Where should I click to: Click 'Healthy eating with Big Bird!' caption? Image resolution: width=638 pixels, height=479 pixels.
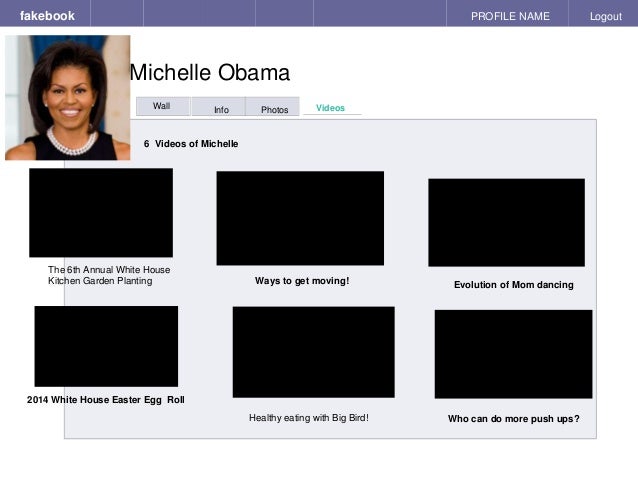coord(309,418)
